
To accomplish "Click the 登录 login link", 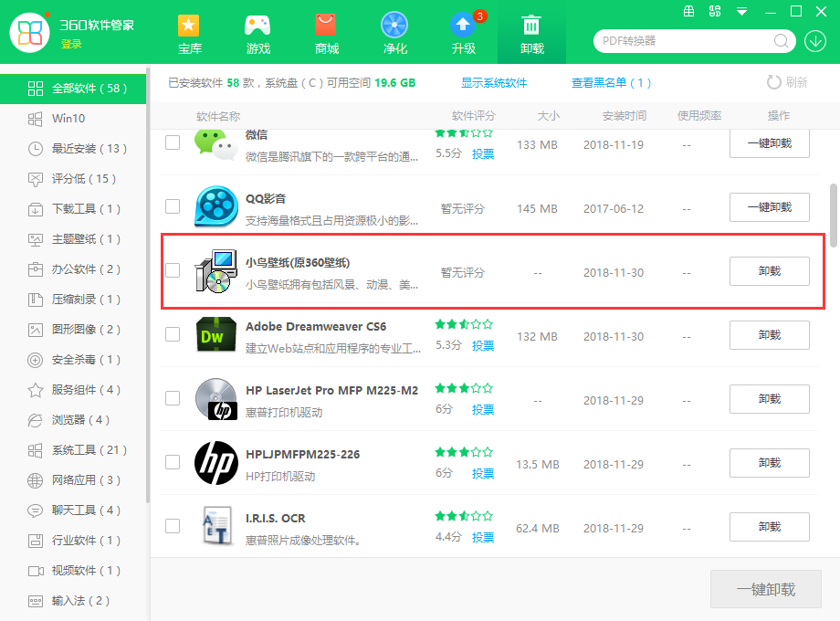I will (x=71, y=43).
